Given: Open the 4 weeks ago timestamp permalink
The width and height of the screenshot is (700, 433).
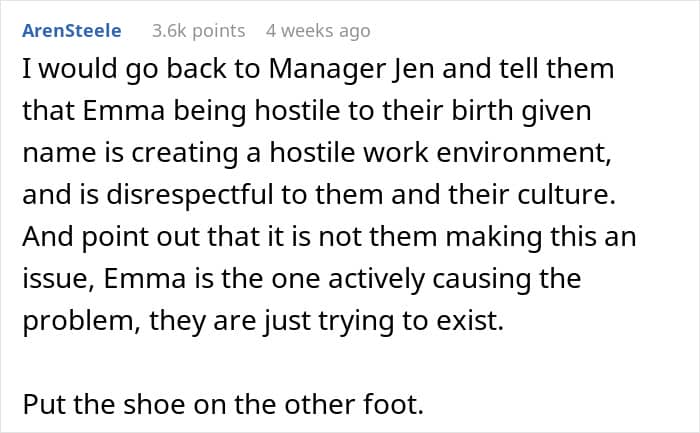Looking at the screenshot, I should pyautogui.click(x=318, y=31).
